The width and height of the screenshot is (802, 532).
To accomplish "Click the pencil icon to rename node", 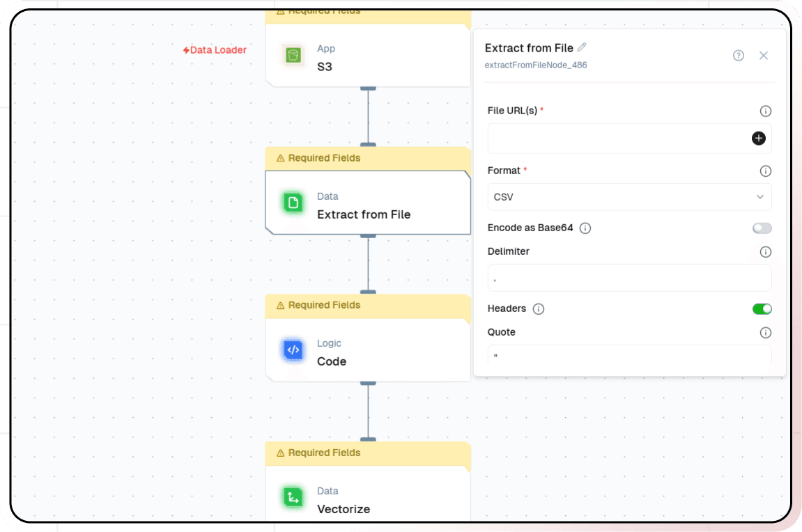I will (x=582, y=47).
